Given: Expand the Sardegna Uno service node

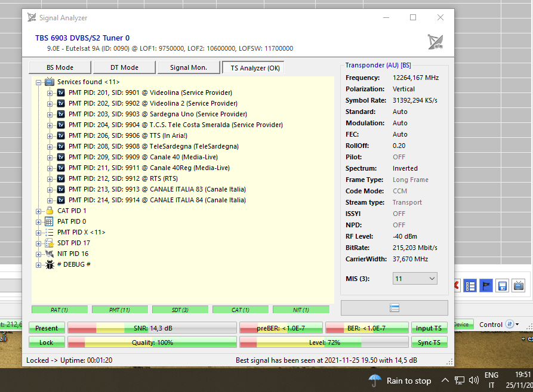Looking at the screenshot, I should pyautogui.click(x=50, y=115).
